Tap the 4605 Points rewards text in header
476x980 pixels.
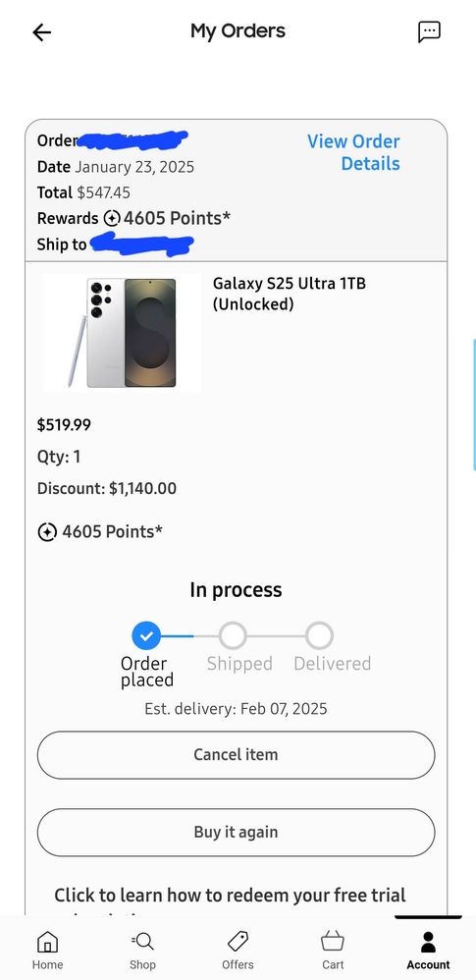click(177, 218)
